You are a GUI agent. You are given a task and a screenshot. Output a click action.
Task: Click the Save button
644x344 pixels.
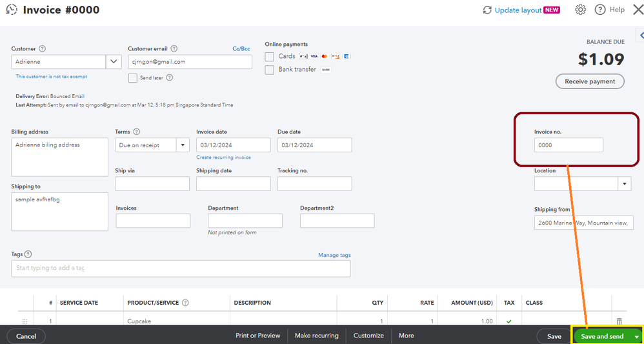tap(554, 336)
